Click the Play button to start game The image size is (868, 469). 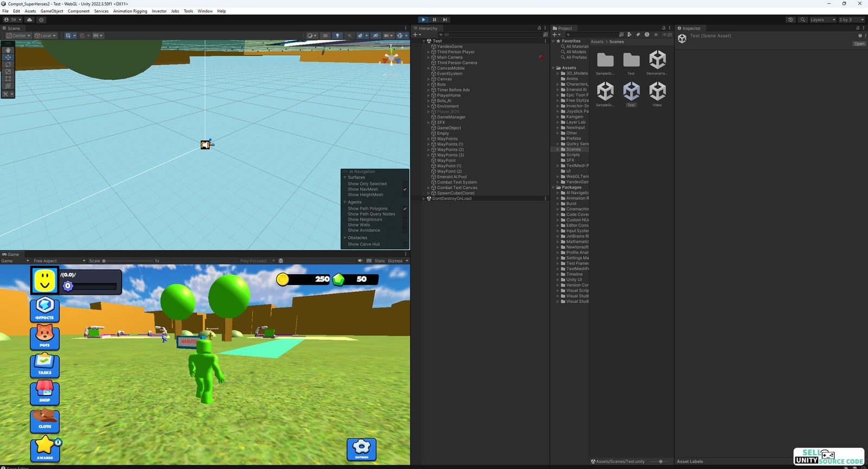click(x=424, y=20)
